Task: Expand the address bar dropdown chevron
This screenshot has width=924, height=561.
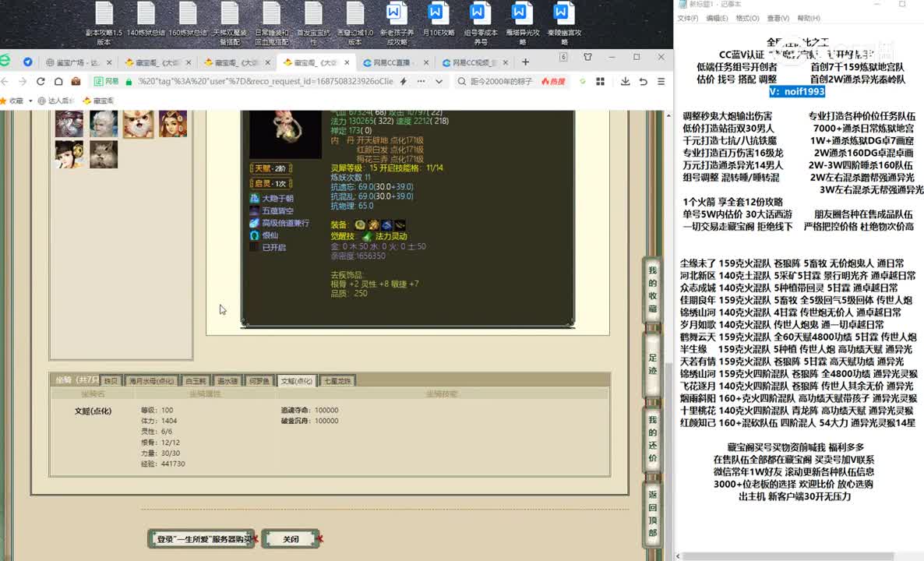Action: coord(439,81)
